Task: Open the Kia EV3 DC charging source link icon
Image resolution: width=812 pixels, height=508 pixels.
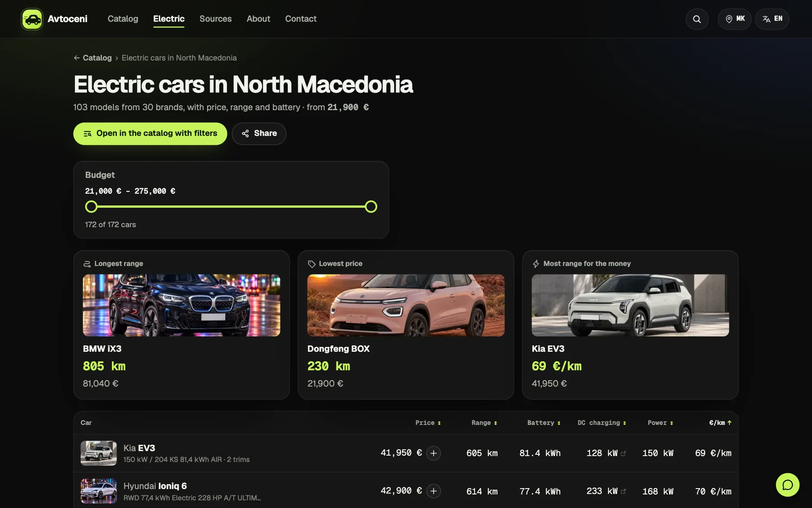Action: pos(623,453)
